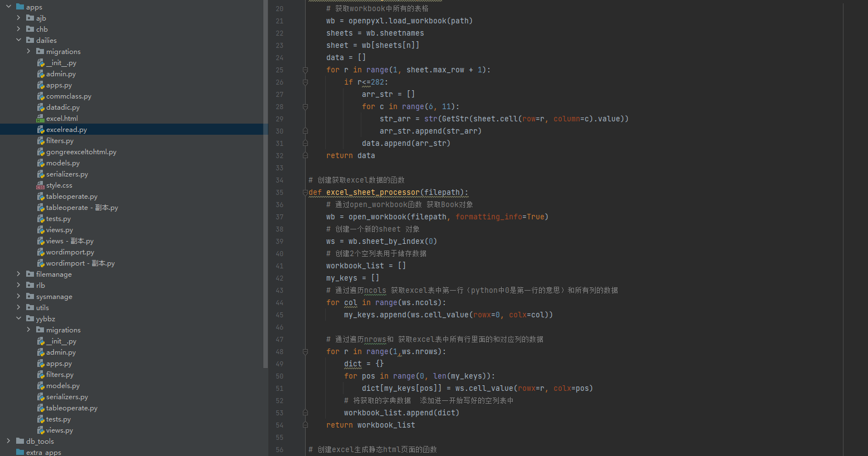Viewport: 868px width, 456px height.
Task: Open filters.py in the dailies folder
Action: pos(60,141)
